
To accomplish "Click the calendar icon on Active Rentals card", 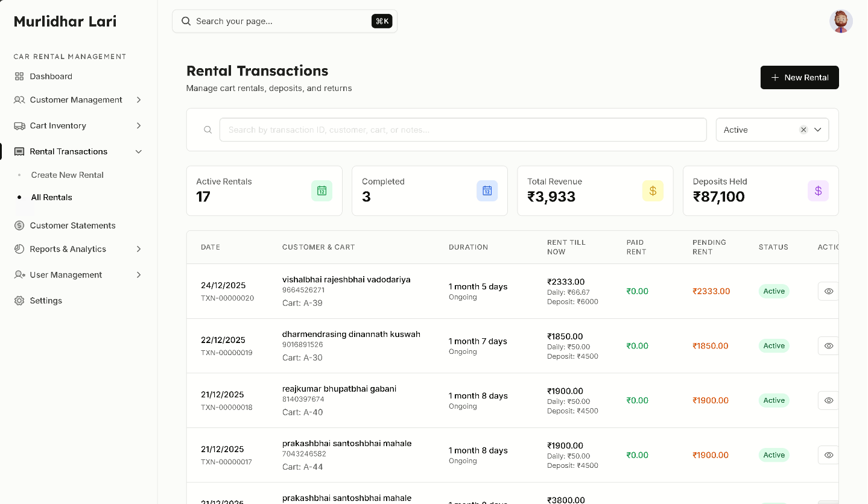I will (322, 191).
